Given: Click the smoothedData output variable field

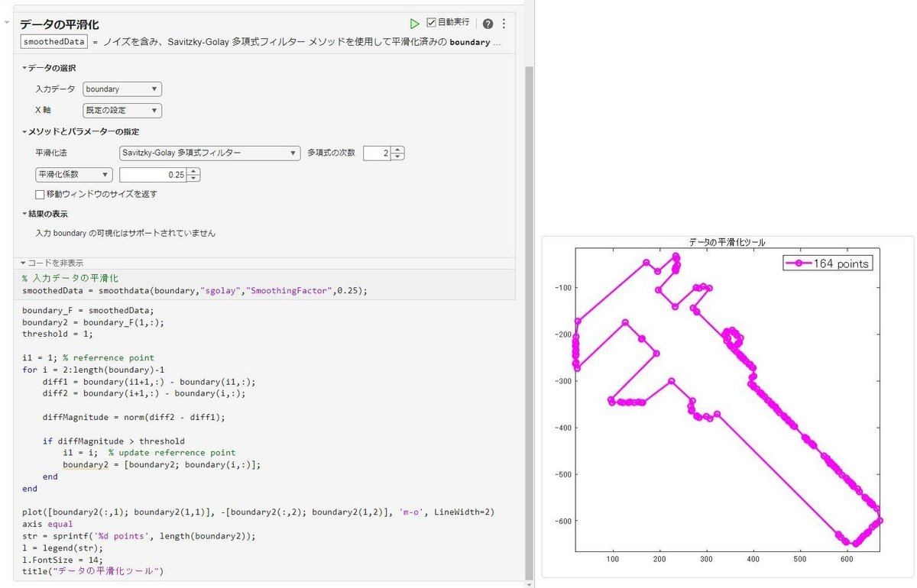Looking at the screenshot, I should pyautogui.click(x=54, y=42).
